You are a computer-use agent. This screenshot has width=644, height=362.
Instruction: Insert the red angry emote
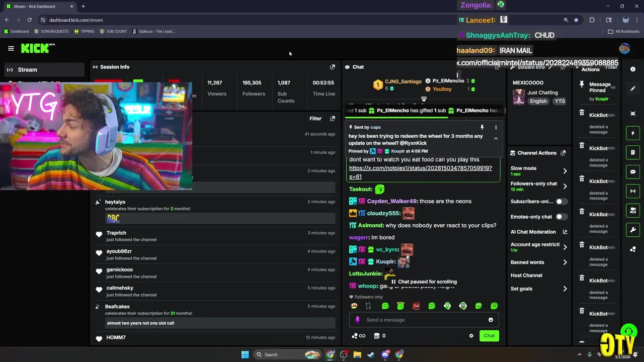[416, 306]
